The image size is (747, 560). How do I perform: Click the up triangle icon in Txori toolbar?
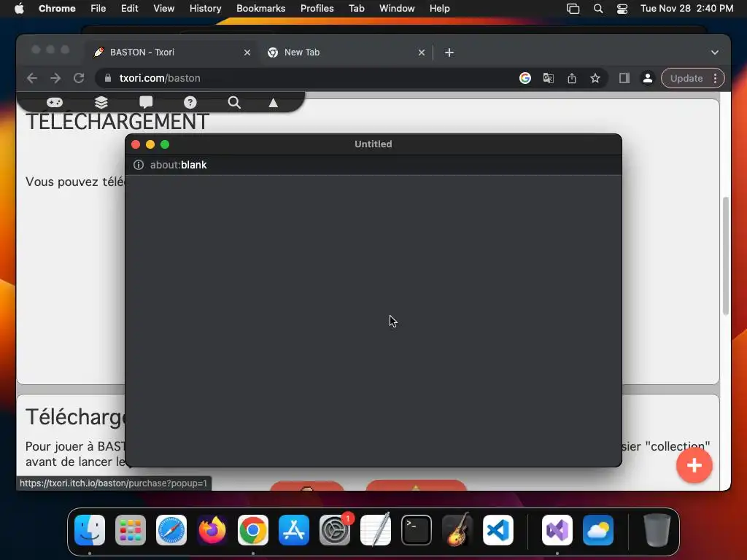click(273, 103)
